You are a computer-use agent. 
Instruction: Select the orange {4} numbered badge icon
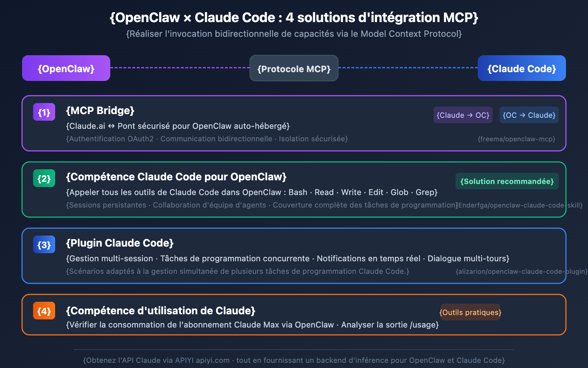click(x=44, y=311)
